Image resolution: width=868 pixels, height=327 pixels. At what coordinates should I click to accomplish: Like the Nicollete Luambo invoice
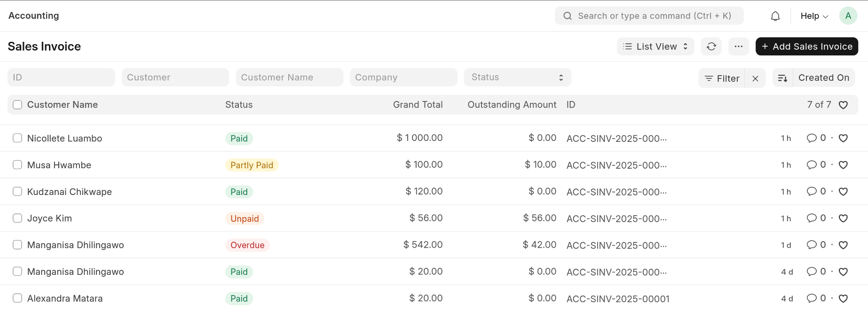pos(843,138)
